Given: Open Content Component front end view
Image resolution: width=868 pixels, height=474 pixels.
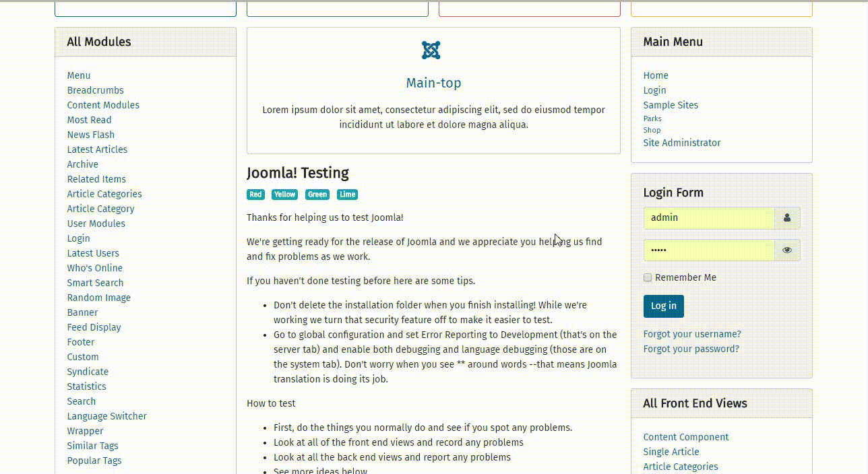Looking at the screenshot, I should (x=686, y=437).
